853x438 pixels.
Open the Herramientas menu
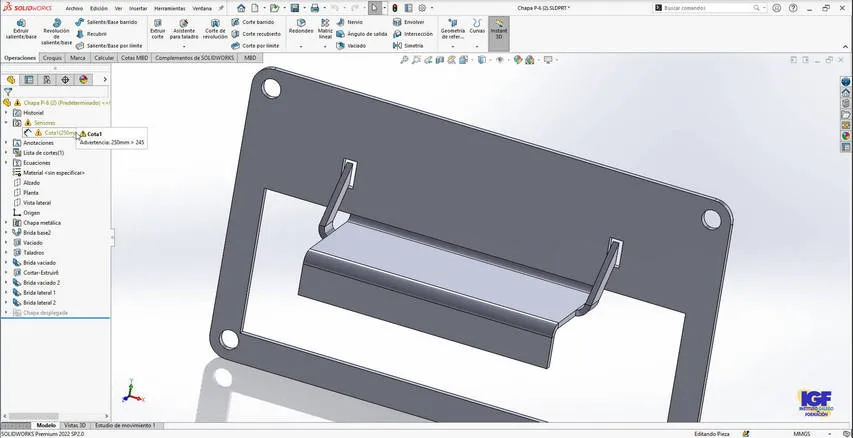[x=170, y=9]
